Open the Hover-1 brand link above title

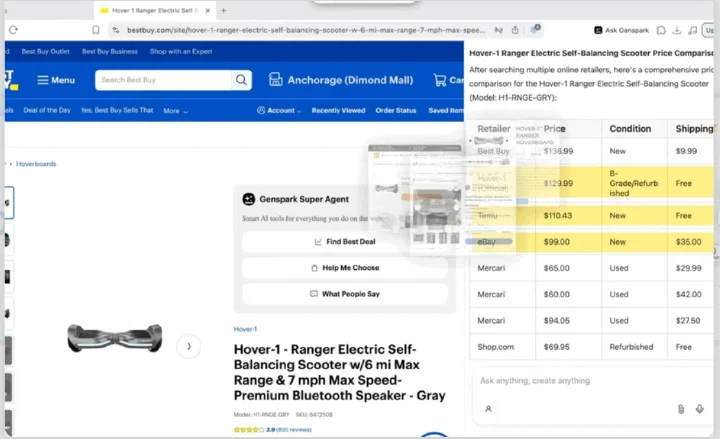(x=245, y=329)
